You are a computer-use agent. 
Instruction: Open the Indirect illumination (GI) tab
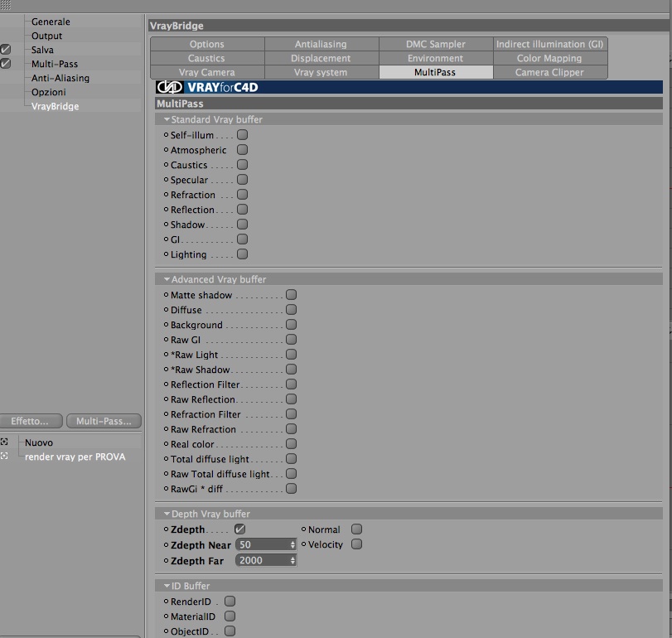click(x=550, y=44)
